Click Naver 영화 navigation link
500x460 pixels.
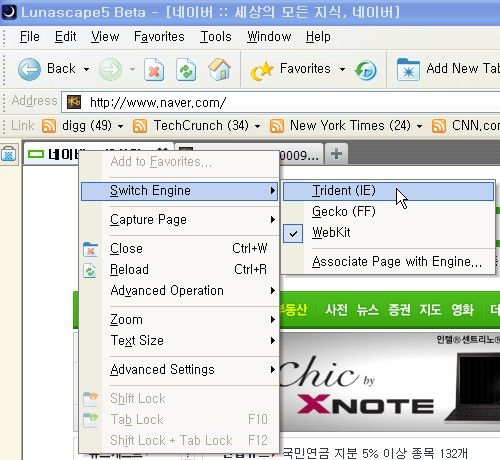(463, 310)
